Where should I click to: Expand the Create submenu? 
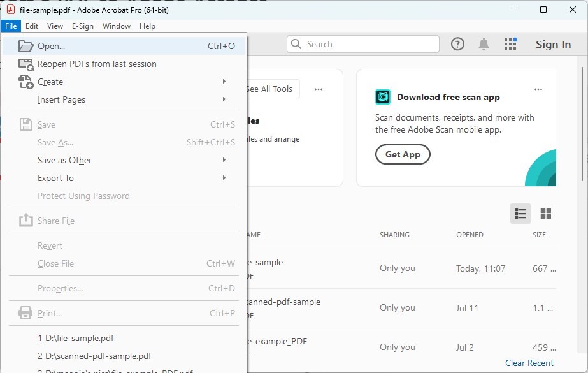224,82
